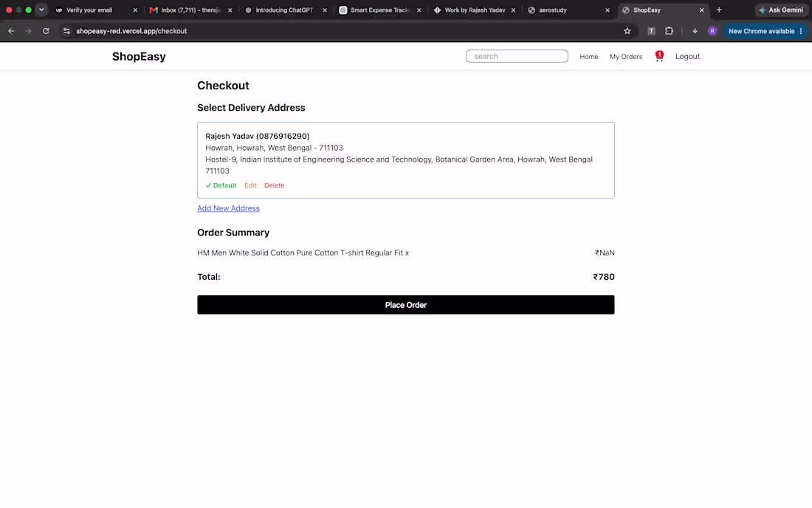Click the Ask Gemini button
This screenshot has height=508, width=812.
[781, 10]
